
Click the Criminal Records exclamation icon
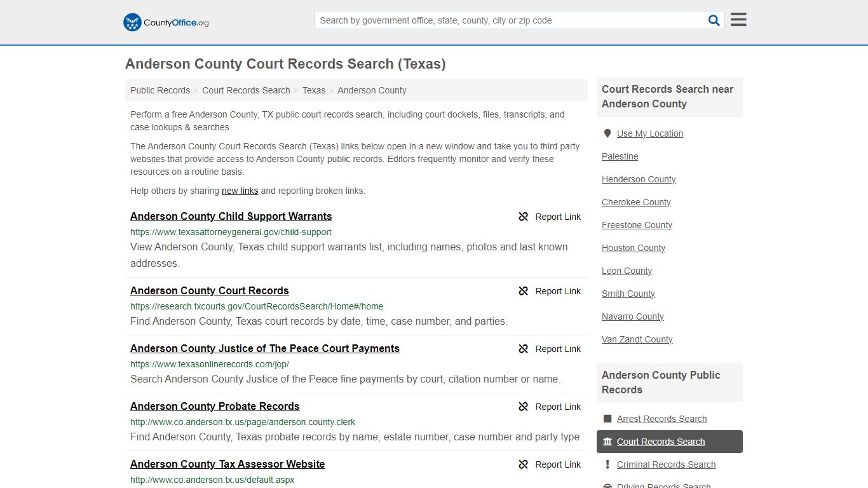607,464
